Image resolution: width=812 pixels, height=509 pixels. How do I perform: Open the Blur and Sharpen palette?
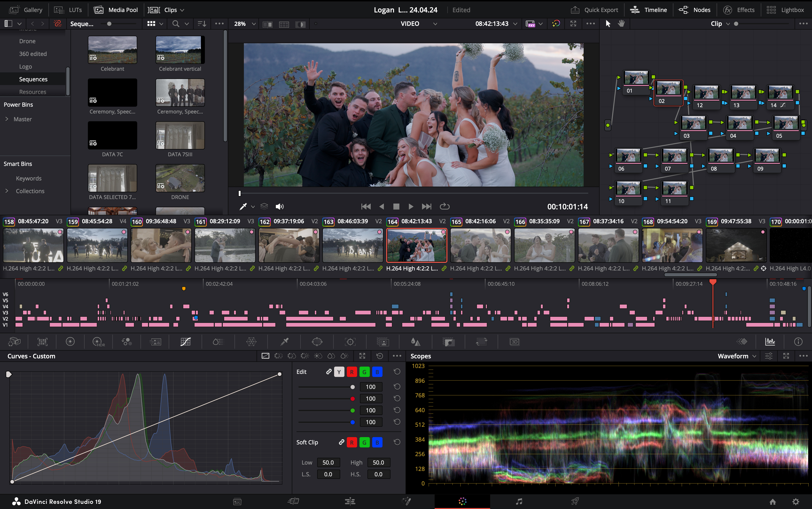tap(416, 342)
